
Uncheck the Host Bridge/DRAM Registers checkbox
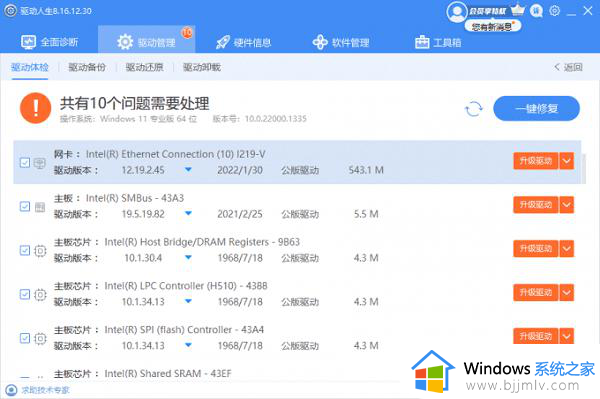coord(25,251)
